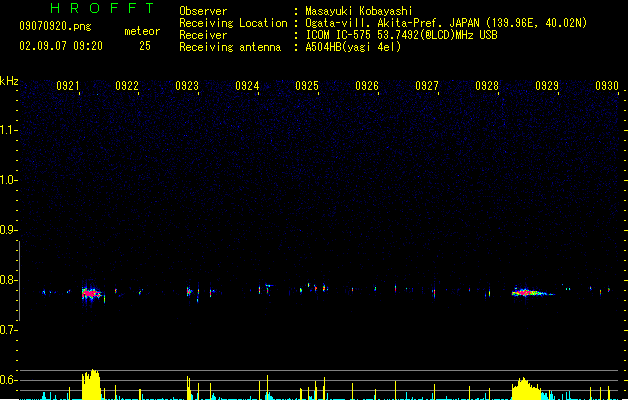The width and height of the screenshot is (629, 400).
Task: Click the 0922 time marker
Action: click(127, 86)
